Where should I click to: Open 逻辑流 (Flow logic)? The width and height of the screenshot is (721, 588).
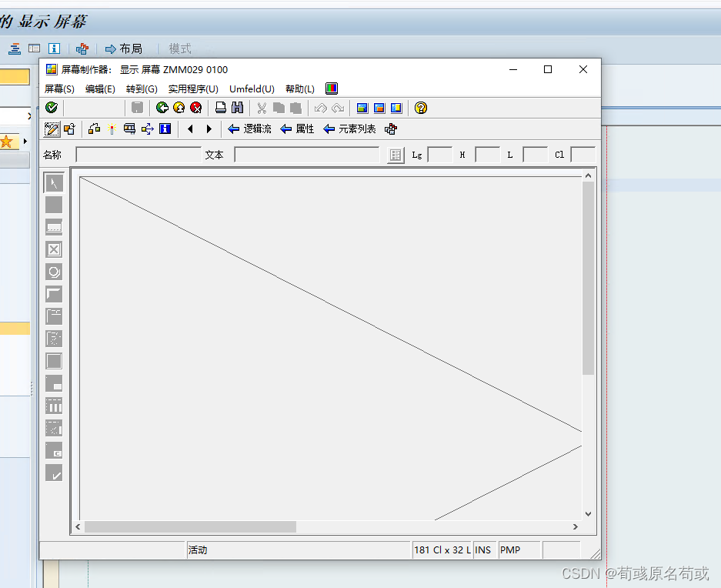click(x=249, y=129)
